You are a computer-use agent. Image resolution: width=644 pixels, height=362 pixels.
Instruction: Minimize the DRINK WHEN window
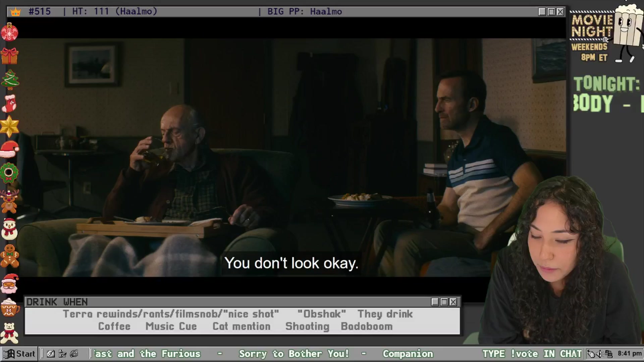[x=435, y=302]
